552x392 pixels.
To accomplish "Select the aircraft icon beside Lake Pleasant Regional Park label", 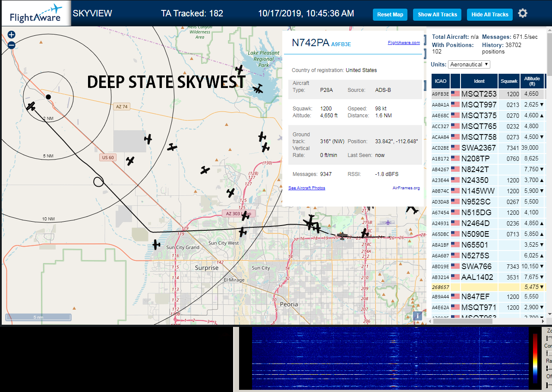I will [x=239, y=69].
